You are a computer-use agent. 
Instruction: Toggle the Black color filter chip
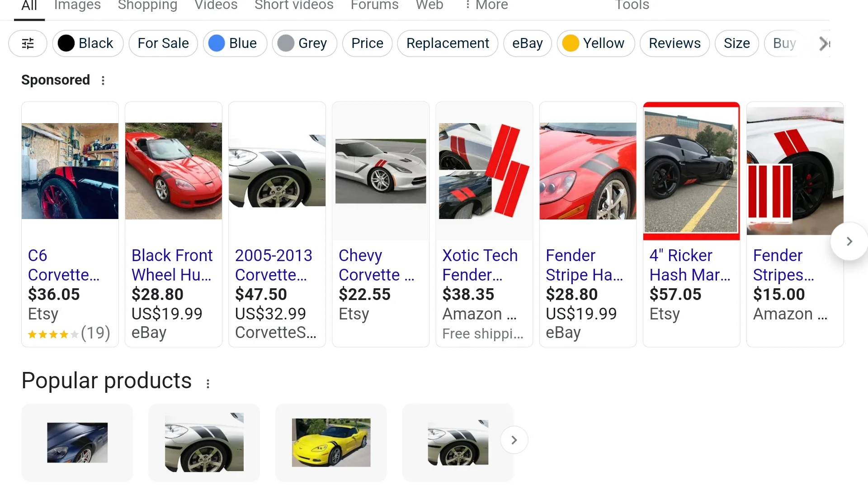point(88,43)
